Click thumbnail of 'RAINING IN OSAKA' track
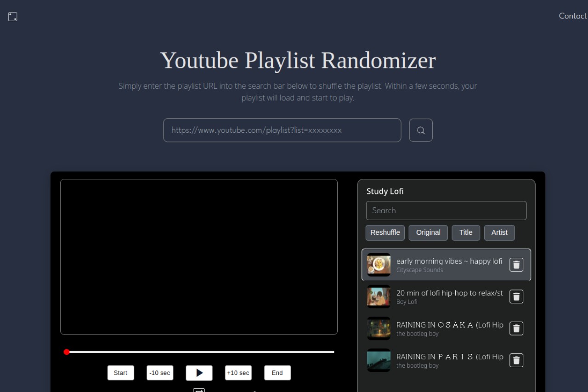This screenshot has width=588, height=392. point(379,328)
